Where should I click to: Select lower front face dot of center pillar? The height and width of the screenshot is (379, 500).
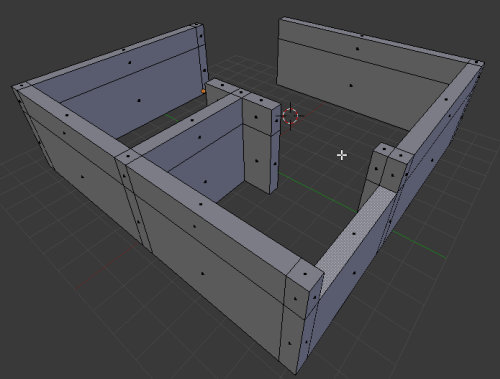[x=257, y=161]
